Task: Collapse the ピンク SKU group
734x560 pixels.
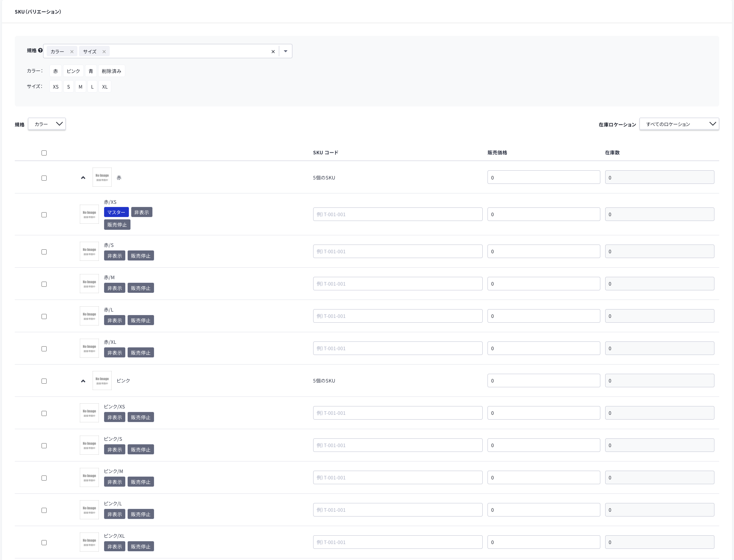Action: point(83,381)
